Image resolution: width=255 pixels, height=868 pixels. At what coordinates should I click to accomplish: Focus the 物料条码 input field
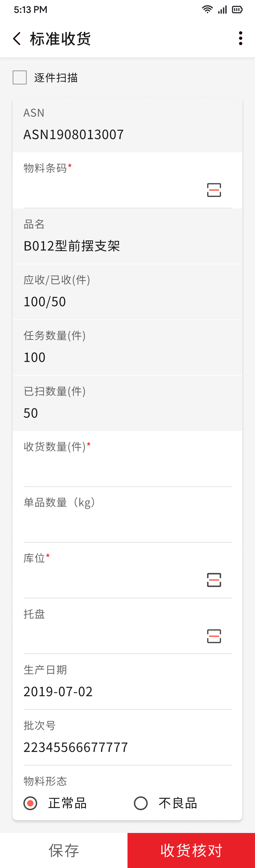pos(111,190)
